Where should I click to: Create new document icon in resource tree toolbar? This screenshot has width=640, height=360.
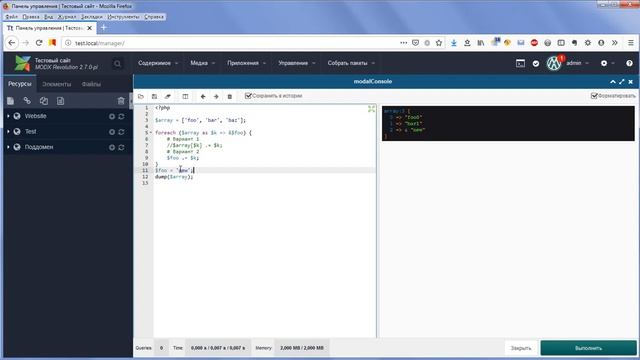[11, 101]
